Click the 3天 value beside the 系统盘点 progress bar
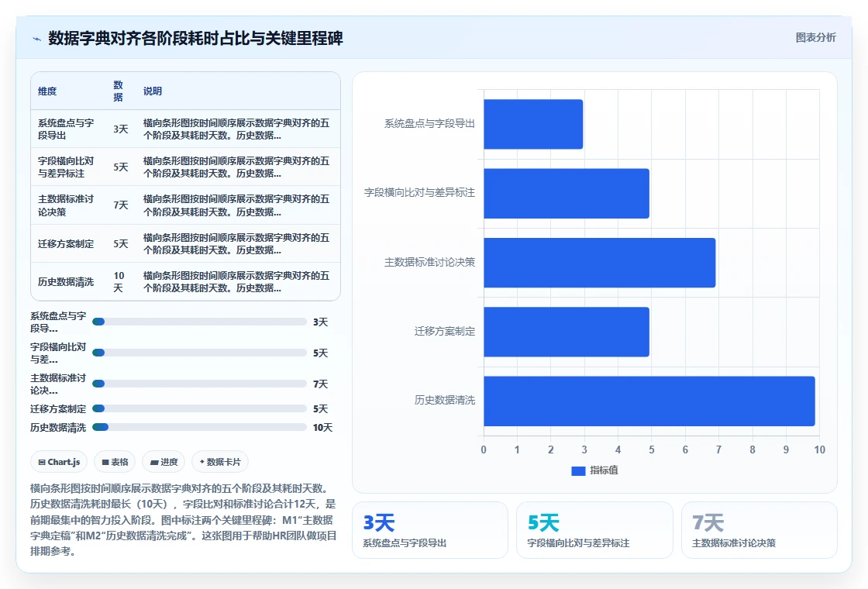The image size is (868, 589). tap(321, 322)
